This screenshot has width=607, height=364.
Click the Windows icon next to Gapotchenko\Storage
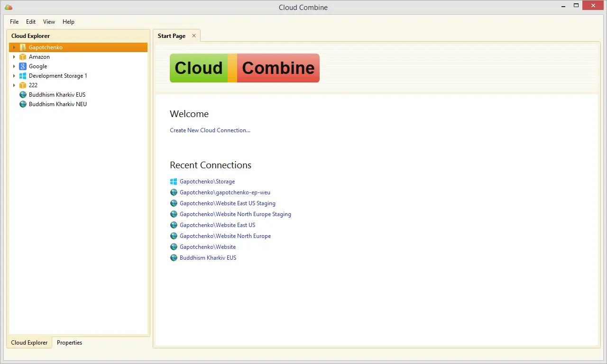pyautogui.click(x=174, y=182)
